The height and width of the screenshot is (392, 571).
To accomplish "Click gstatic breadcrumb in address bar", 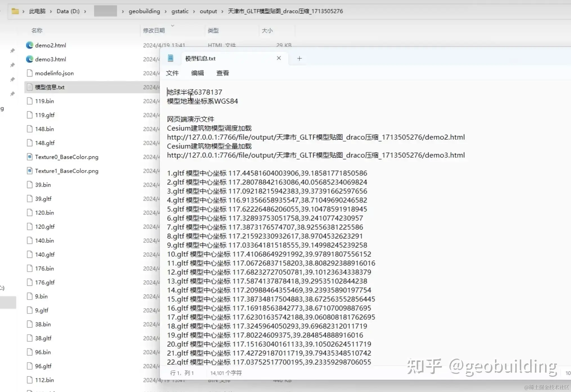I will [x=180, y=11].
